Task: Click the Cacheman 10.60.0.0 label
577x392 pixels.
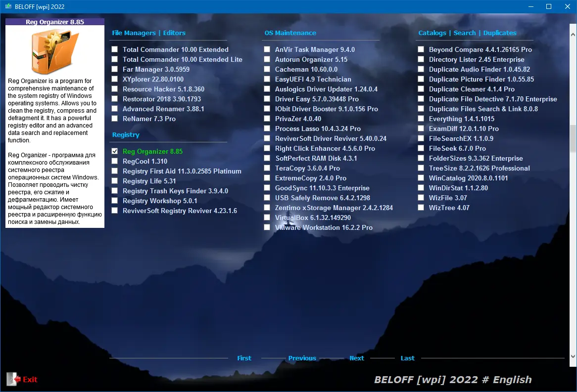Action: 306,69
